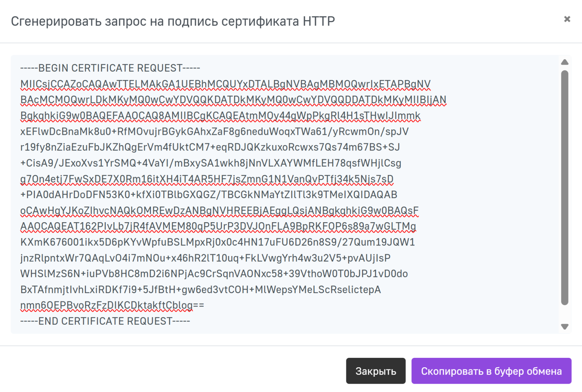This screenshot has width=582, height=392.
Task: Click the line starting with WHSlMzS6N+iuPVb8
Action: (x=214, y=274)
